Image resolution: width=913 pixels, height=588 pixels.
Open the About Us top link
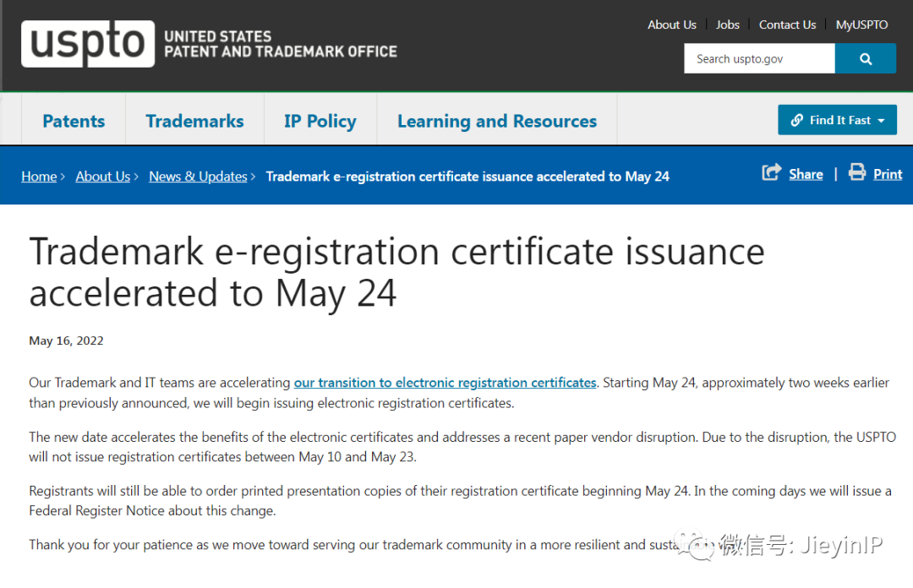click(672, 24)
